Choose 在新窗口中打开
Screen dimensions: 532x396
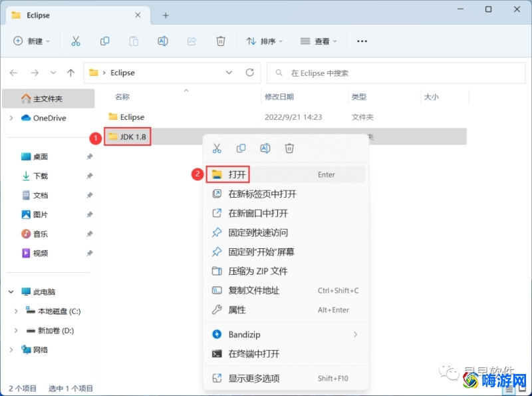tap(285, 213)
